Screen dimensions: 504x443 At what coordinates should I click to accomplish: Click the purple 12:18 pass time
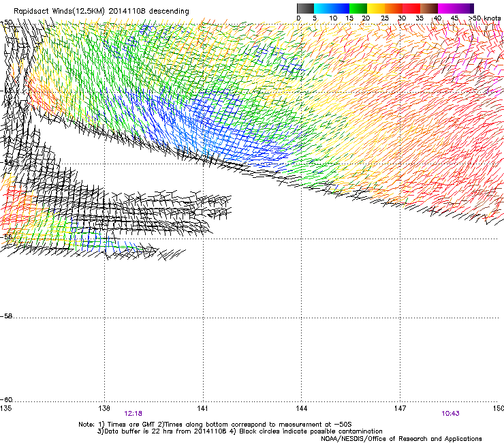coord(133,414)
